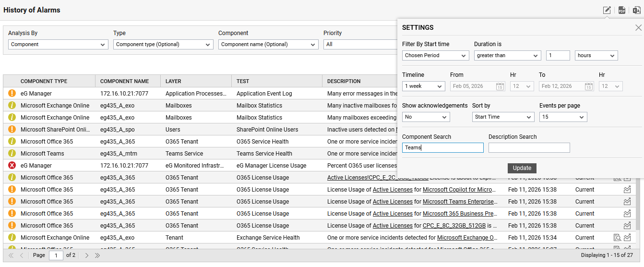Click major severity icon of Application Event Log row

coord(12,94)
